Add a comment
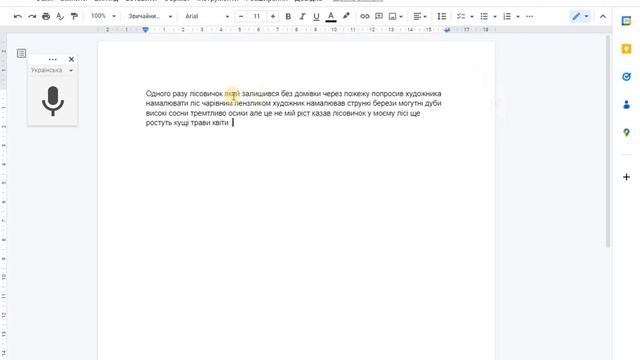 (379, 16)
